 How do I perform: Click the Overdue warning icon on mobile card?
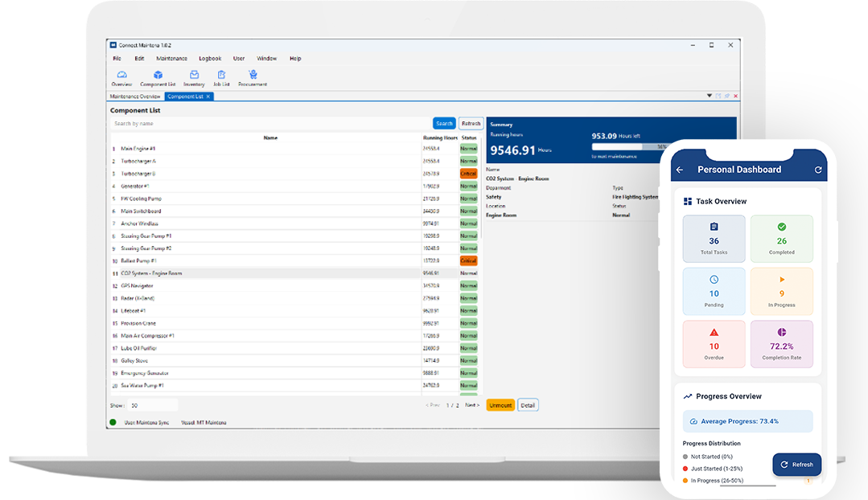[x=714, y=331]
